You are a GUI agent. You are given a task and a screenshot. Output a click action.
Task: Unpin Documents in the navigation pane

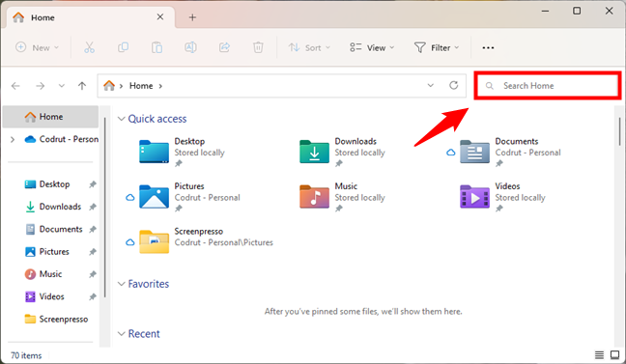[92, 229]
